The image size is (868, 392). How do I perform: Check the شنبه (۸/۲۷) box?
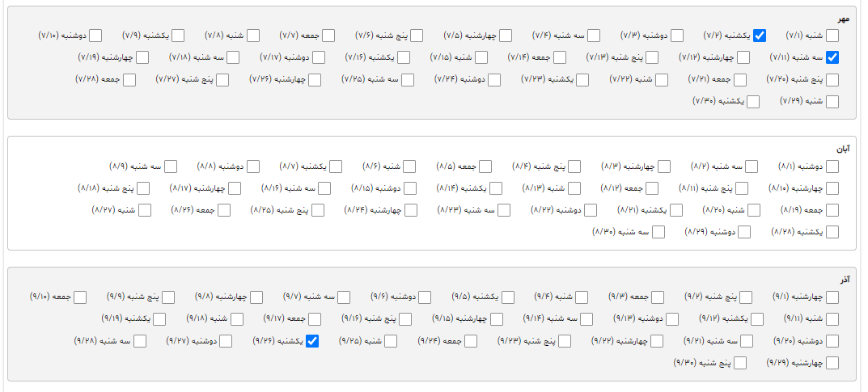(145, 210)
